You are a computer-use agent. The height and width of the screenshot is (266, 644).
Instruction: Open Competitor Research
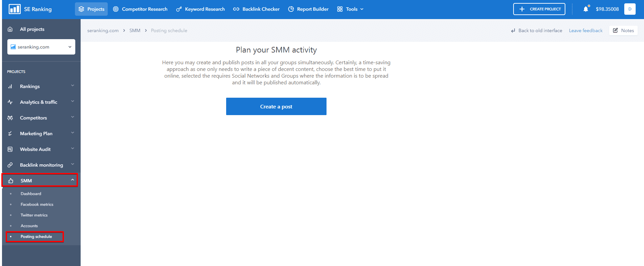pyautogui.click(x=140, y=9)
